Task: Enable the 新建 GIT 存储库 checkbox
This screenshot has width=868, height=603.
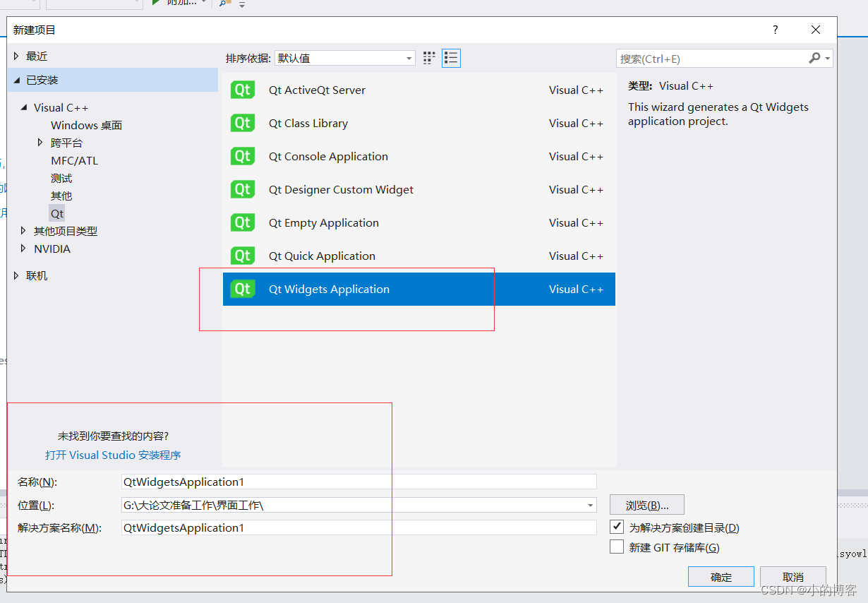Action: tap(617, 546)
